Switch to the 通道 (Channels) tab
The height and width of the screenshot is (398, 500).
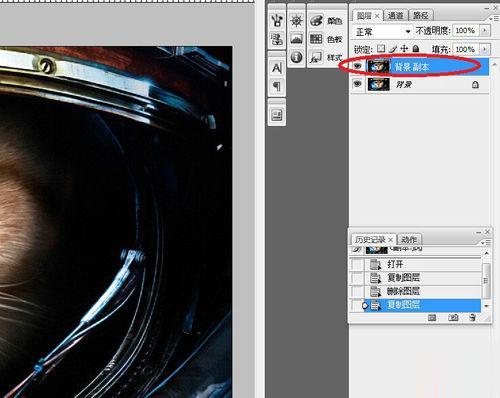click(x=395, y=15)
